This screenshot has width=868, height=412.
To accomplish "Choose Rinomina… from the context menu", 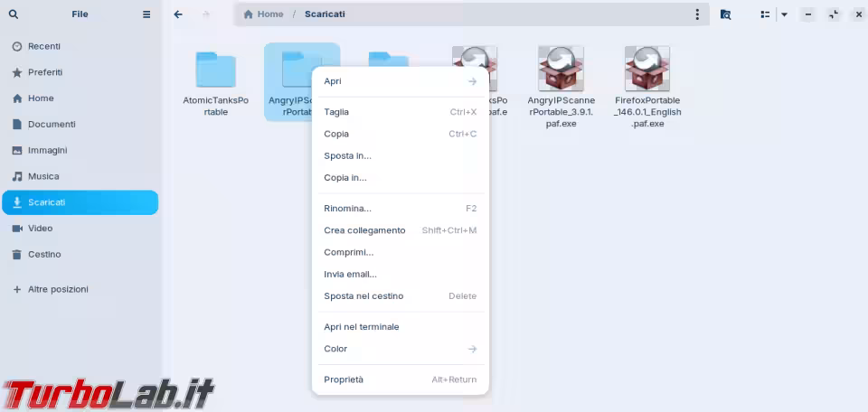I will tap(347, 209).
